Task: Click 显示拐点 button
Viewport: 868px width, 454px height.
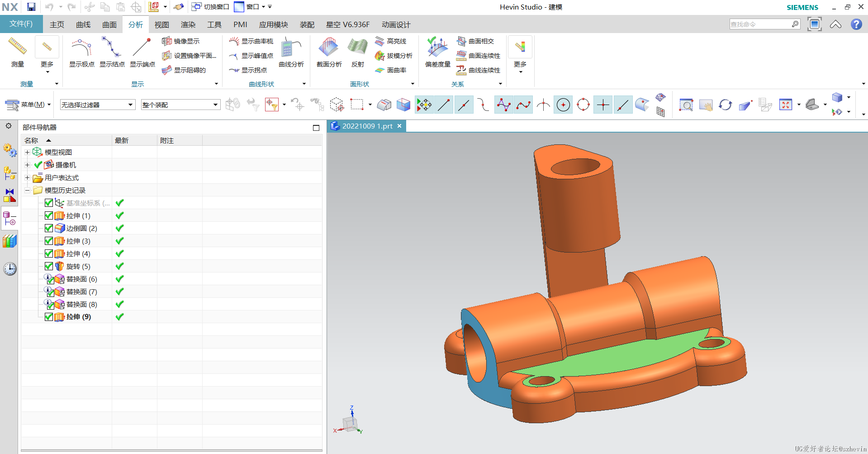Action: pyautogui.click(x=248, y=70)
